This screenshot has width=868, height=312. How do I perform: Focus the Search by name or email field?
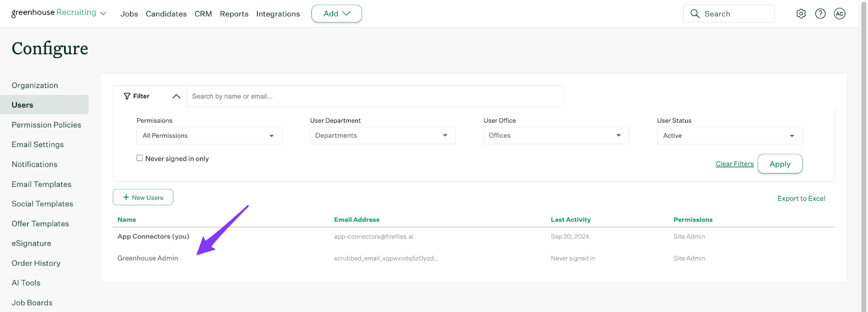374,97
